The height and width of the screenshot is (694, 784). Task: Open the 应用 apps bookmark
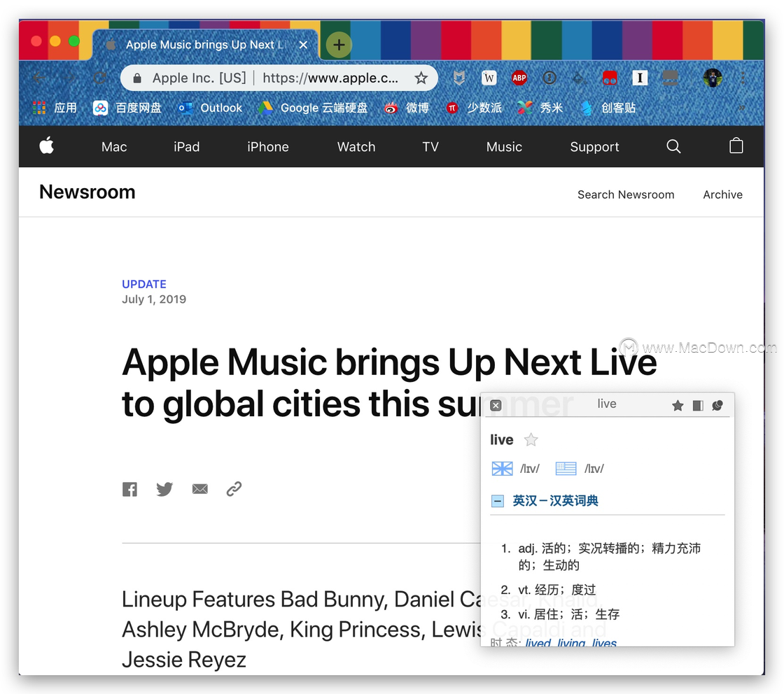click(x=55, y=108)
